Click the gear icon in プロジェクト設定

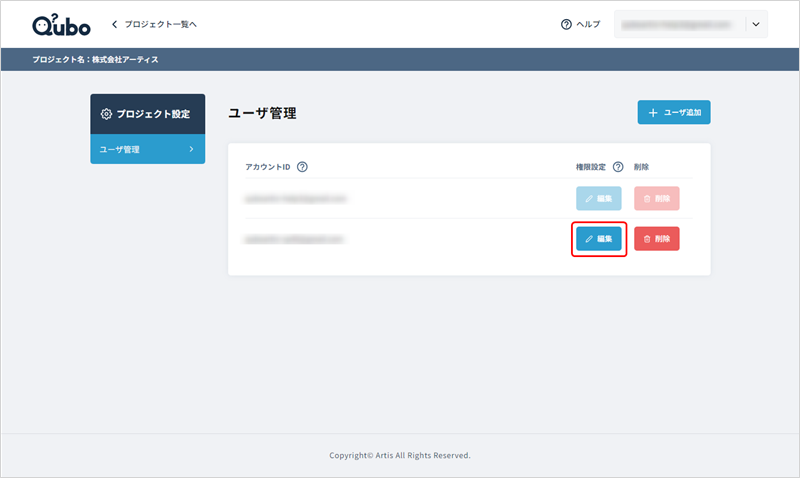coord(107,114)
